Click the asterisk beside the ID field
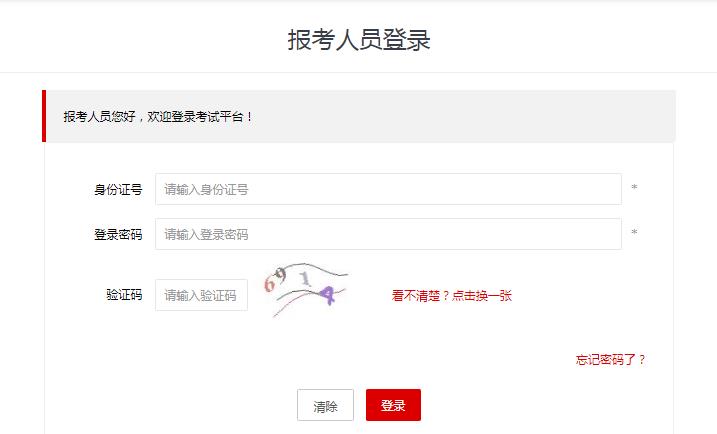The image size is (717, 434). [634, 187]
